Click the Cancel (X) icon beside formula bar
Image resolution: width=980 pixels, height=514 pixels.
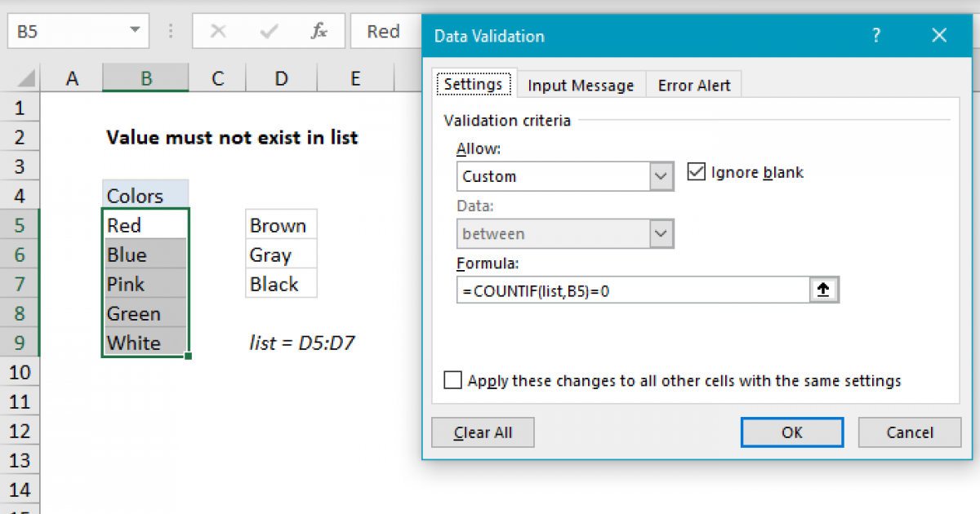click(218, 31)
